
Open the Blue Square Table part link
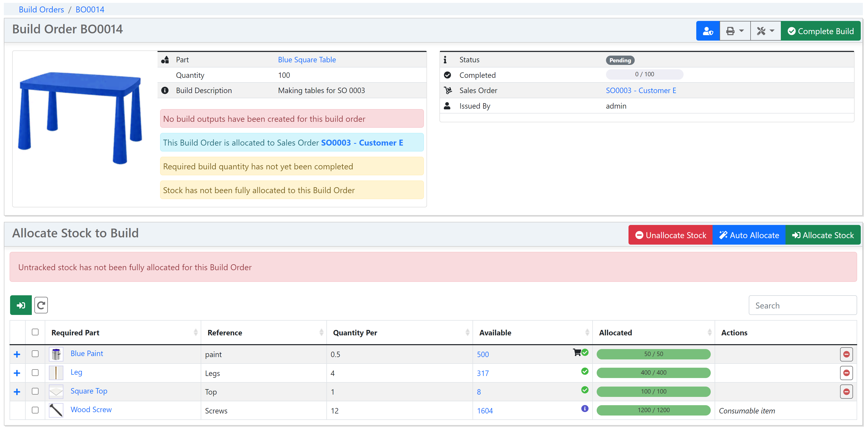coord(307,60)
